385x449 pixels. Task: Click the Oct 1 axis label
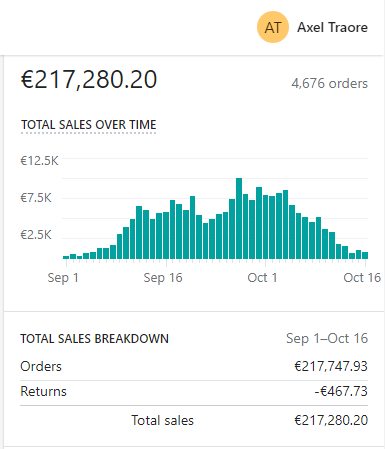pyautogui.click(x=262, y=278)
